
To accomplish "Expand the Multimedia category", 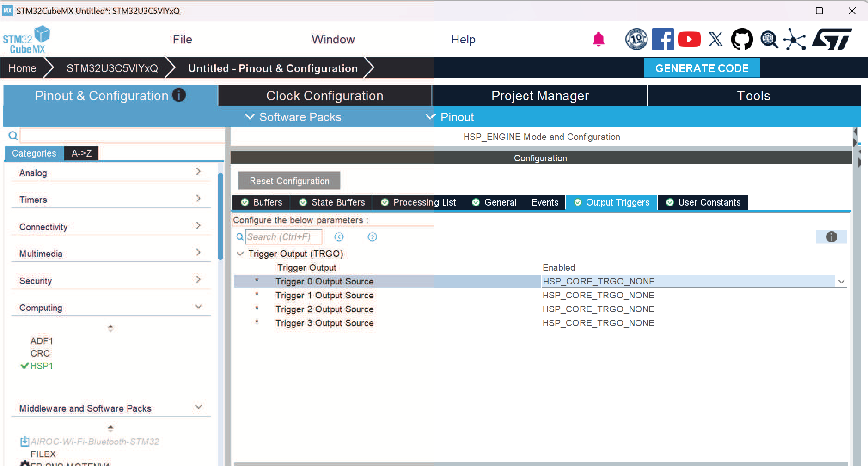I will [x=198, y=252].
